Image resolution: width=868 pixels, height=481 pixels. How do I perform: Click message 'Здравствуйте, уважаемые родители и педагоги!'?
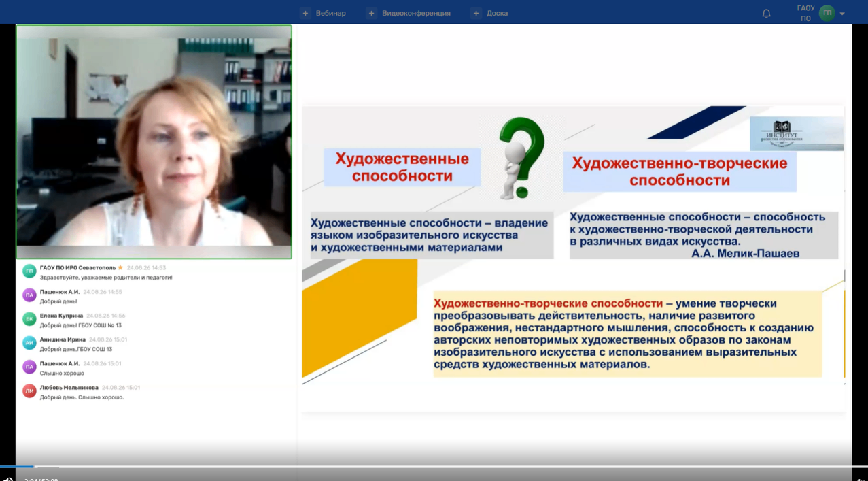click(x=106, y=278)
